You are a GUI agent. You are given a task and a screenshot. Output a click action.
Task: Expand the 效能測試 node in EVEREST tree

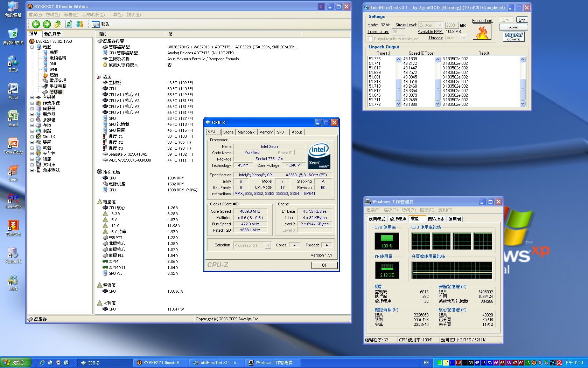click(x=32, y=170)
